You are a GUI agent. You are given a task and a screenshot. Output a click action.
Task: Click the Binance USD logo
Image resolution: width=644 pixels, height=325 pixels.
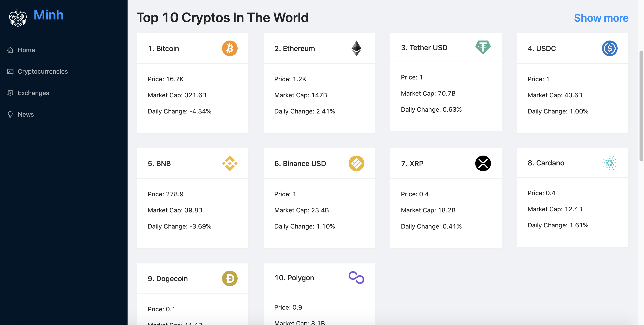click(x=357, y=163)
